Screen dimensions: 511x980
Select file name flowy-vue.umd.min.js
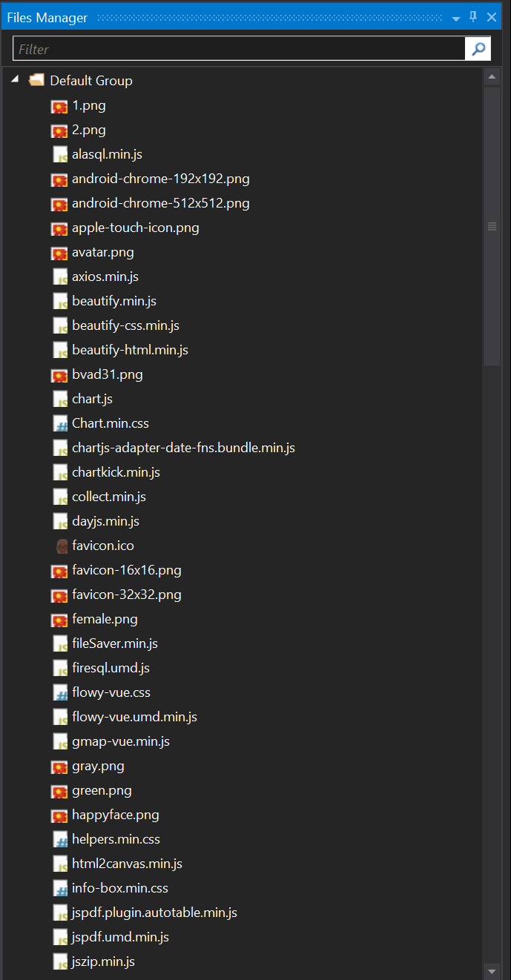(x=135, y=717)
